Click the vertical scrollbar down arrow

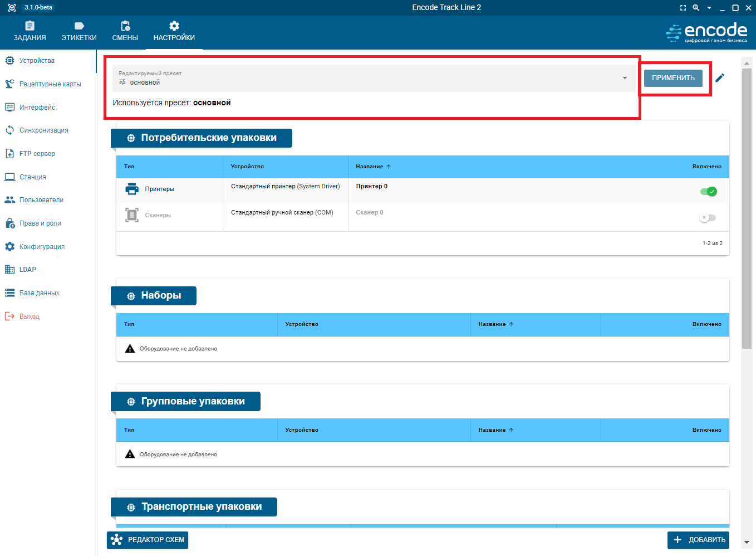click(747, 542)
